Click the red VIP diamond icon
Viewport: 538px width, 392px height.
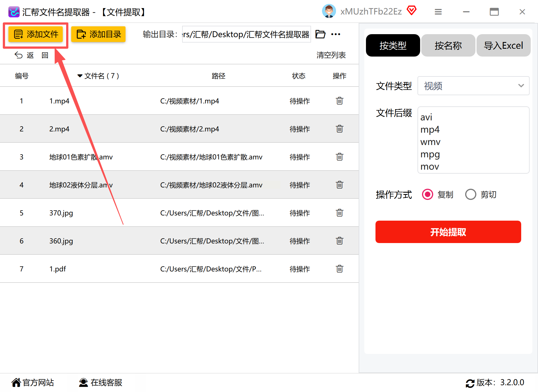coord(412,11)
